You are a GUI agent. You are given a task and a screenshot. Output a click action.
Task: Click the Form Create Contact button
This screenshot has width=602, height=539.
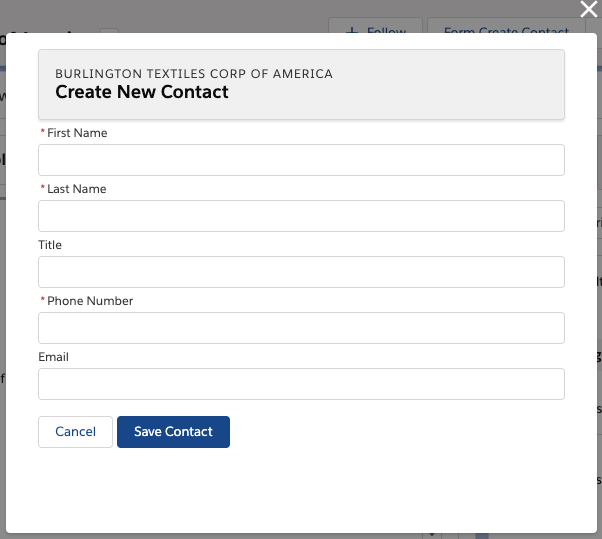pos(506,30)
